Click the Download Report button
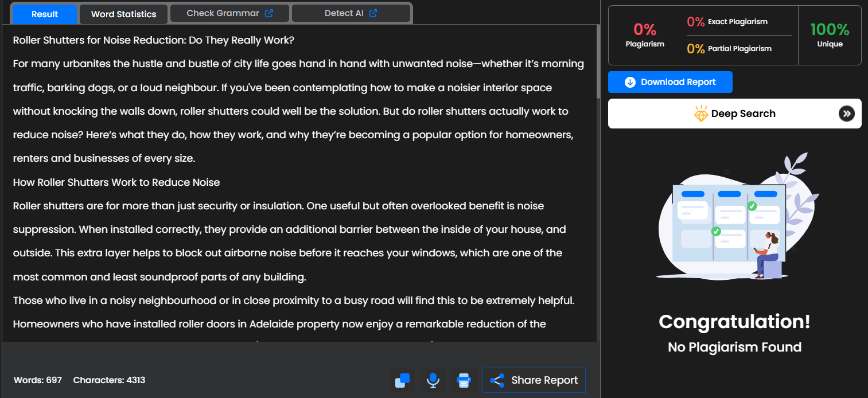Screen dimensions: 868x398 pyautogui.click(x=670, y=82)
